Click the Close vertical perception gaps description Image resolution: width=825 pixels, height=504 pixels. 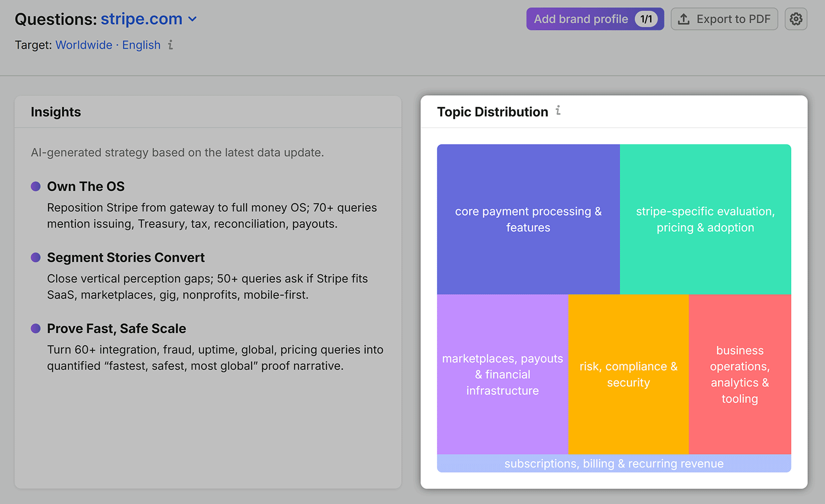[x=207, y=287]
